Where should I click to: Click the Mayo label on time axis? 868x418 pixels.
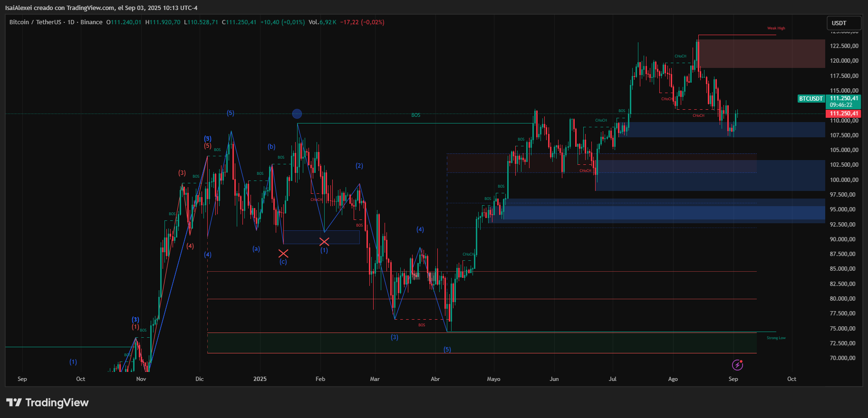(493, 379)
